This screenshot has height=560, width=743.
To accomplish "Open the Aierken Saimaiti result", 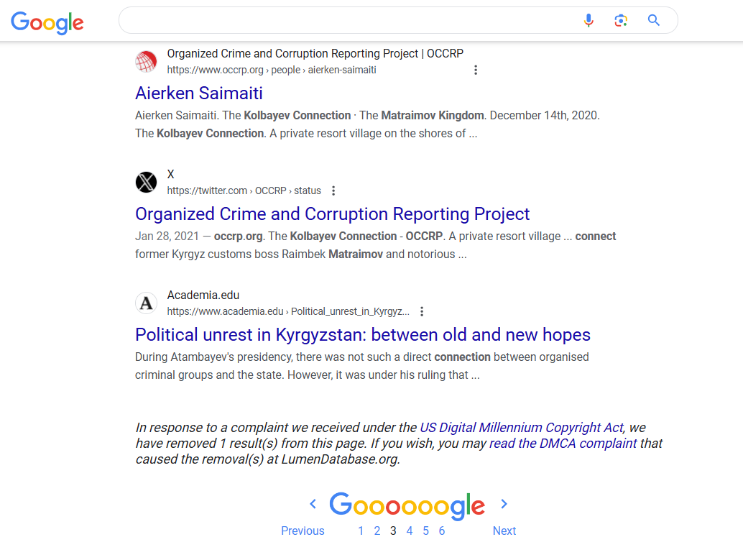I will tap(198, 93).
